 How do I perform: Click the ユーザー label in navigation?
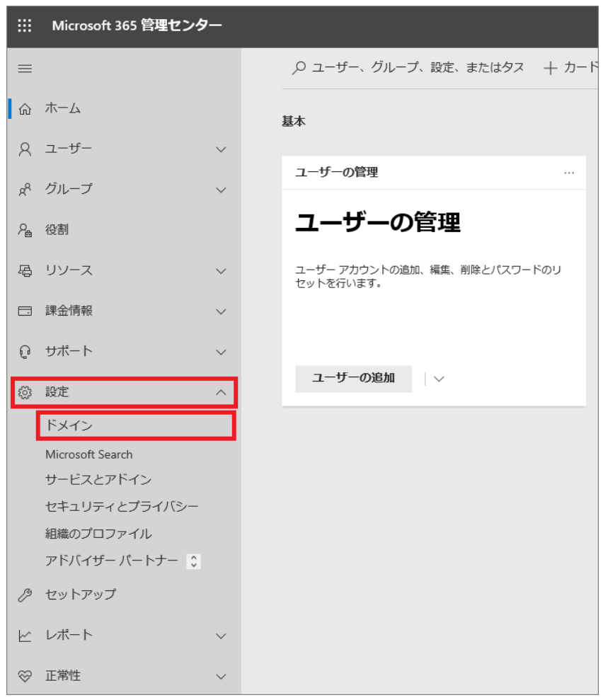pos(68,148)
